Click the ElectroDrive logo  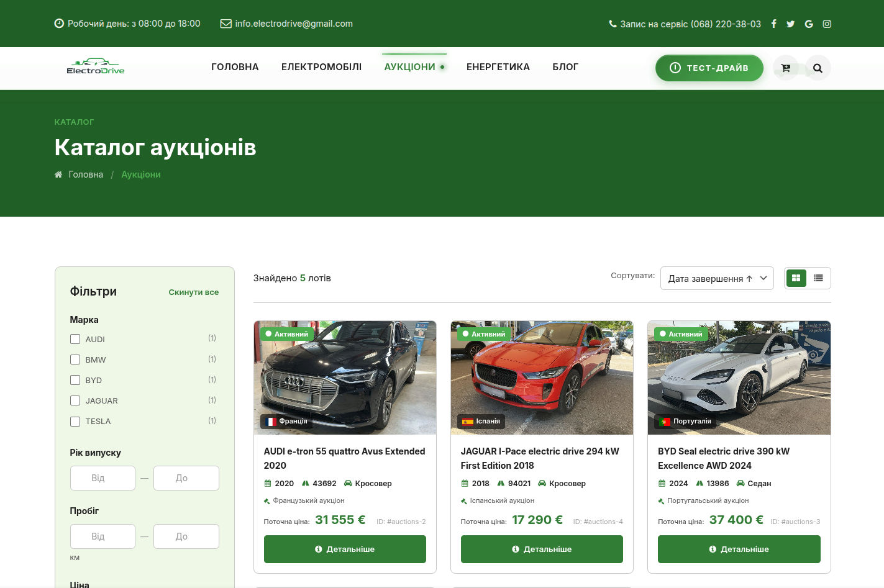coord(96,66)
